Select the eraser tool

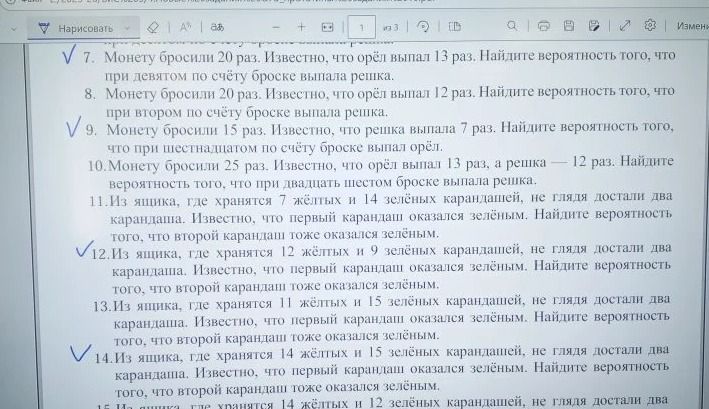(x=153, y=28)
